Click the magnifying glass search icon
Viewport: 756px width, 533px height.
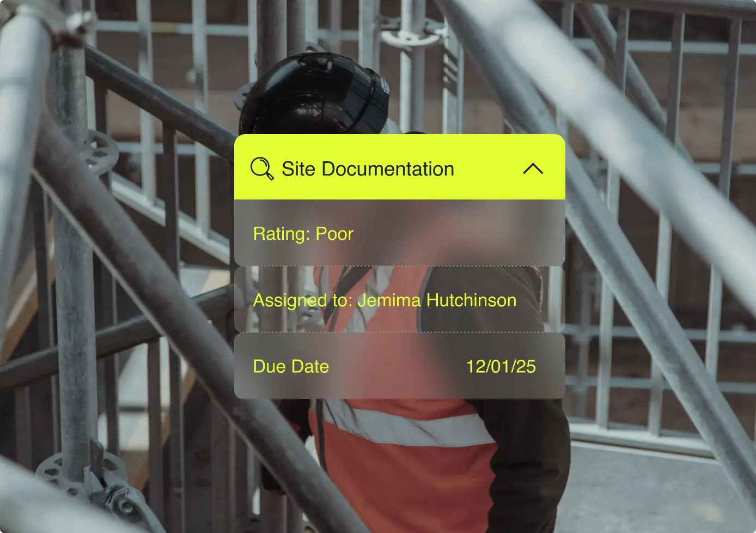(x=262, y=169)
